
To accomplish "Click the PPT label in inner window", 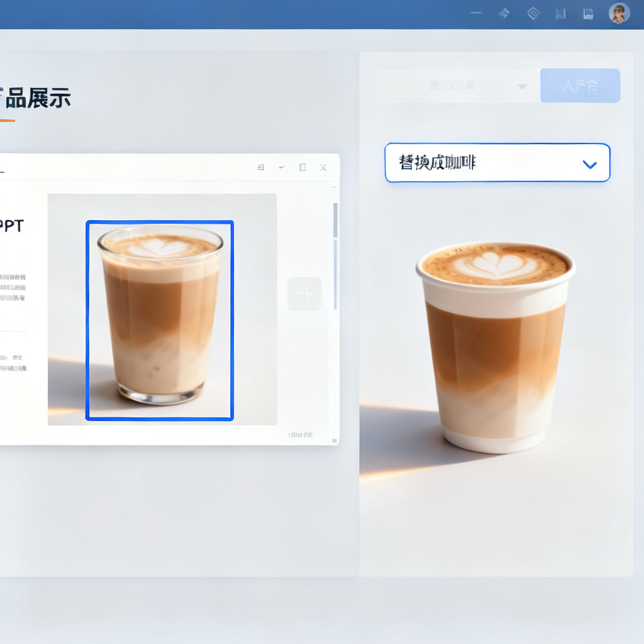I will pyautogui.click(x=11, y=226).
